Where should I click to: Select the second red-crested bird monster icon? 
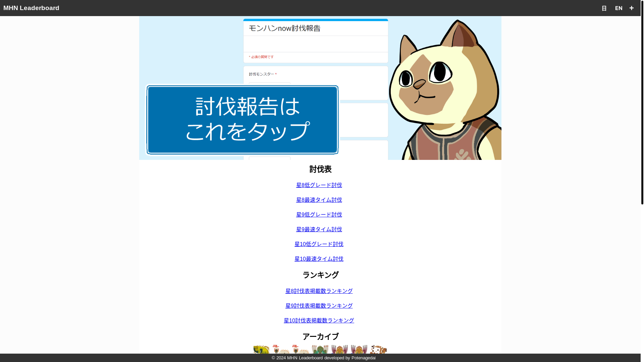(x=300, y=349)
